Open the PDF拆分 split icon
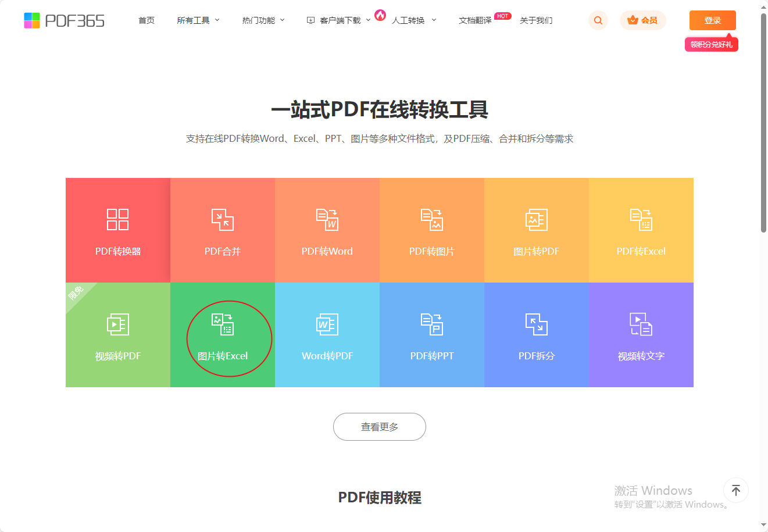This screenshot has height=532, width=768. pos(537,324)
